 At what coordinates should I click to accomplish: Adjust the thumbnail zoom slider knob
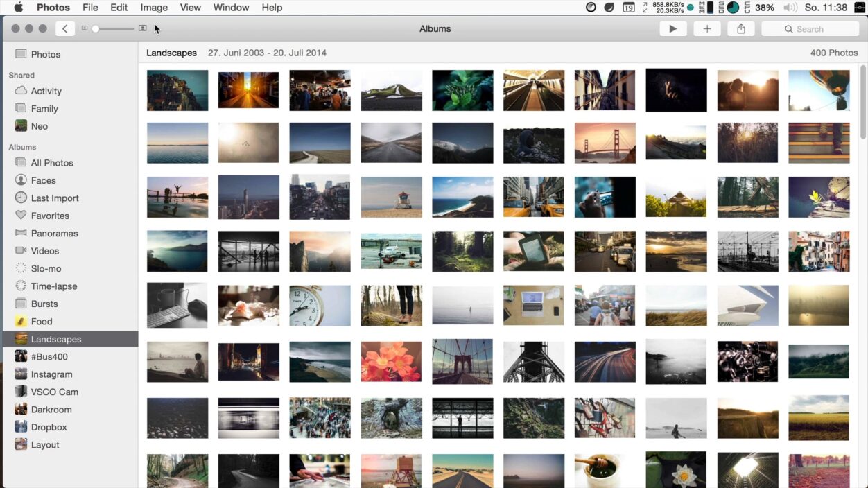point(96,28)
